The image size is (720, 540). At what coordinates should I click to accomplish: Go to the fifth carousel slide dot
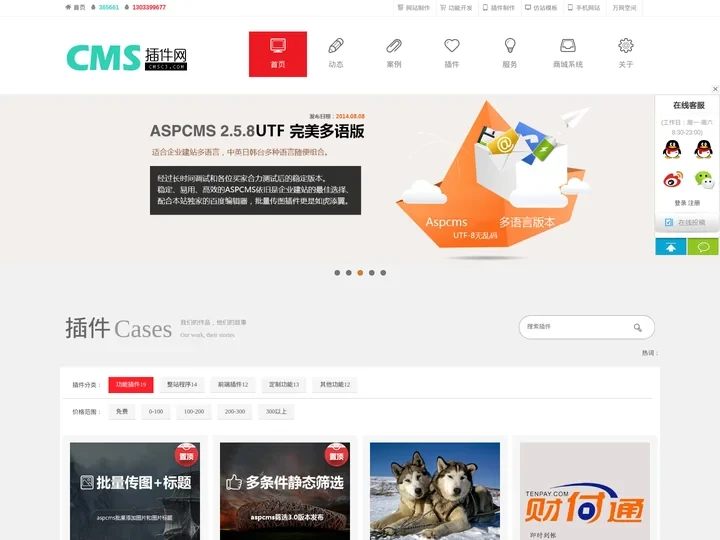[383, 273]
